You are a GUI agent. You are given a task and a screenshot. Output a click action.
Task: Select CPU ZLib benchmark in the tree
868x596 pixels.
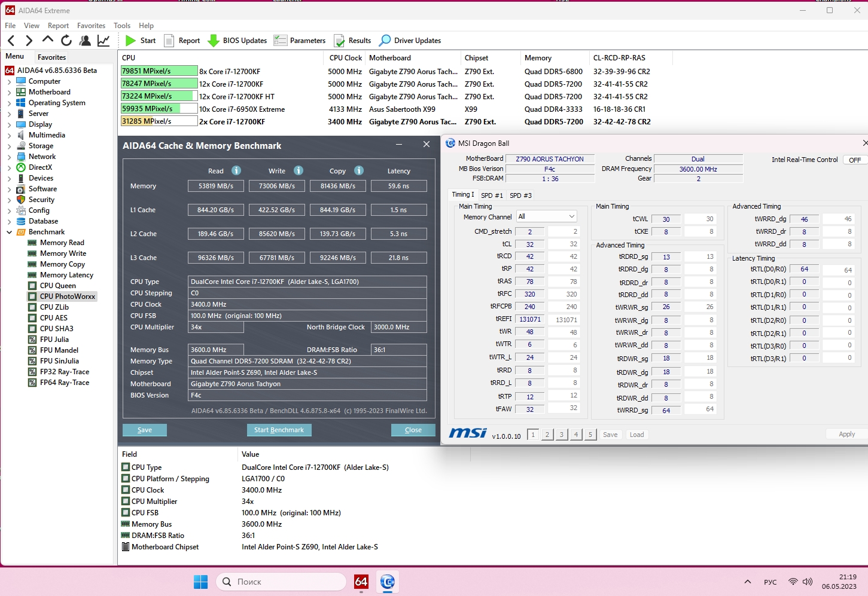(54, 307)
